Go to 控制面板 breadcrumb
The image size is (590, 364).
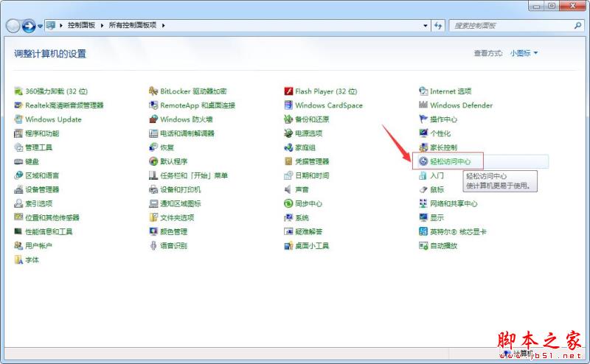81,25
